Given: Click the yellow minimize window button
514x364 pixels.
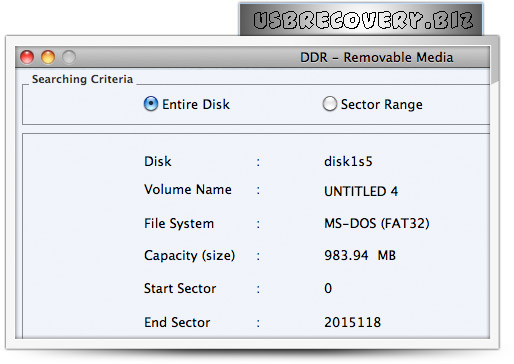Looking at the screenshot, I should coord(48,57).
